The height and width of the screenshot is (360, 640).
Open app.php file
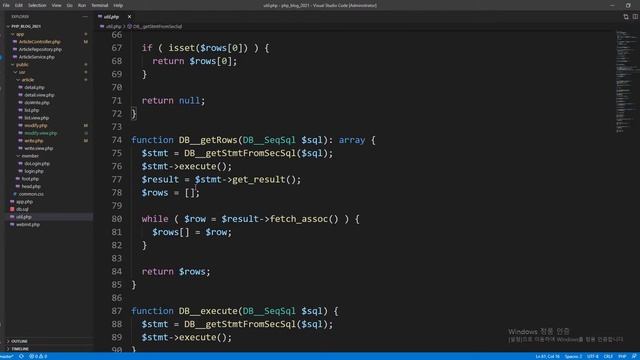coord(24,202)
